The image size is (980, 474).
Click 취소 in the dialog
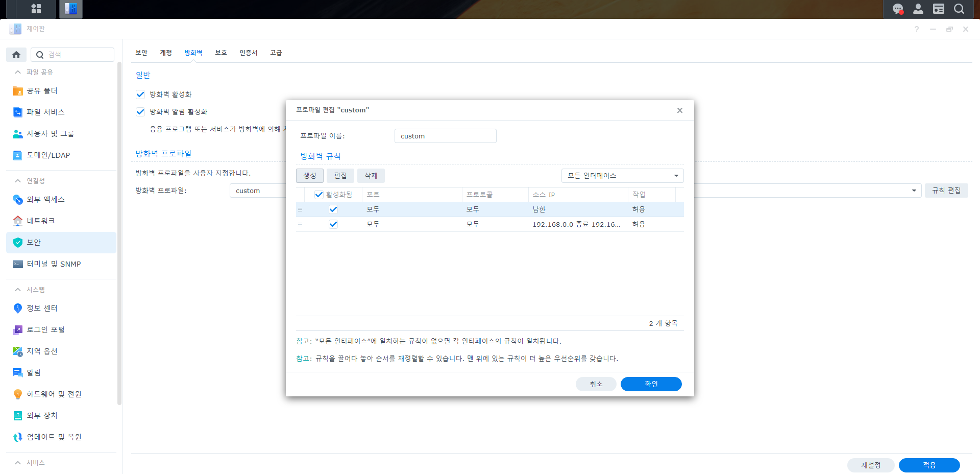click(596, 384)
